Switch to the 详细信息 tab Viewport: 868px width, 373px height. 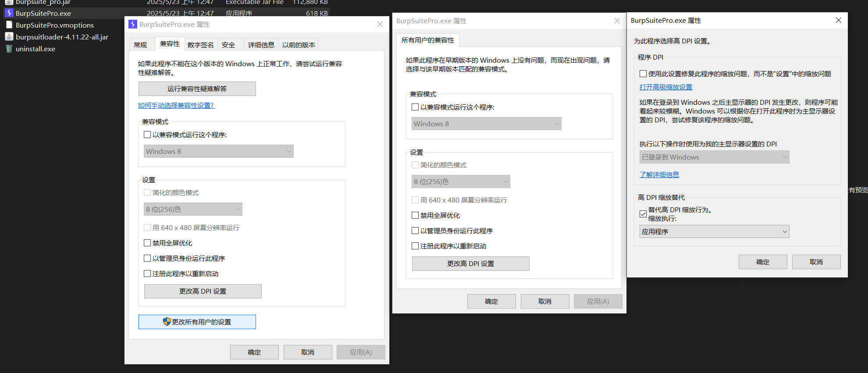tap(261, 45)
